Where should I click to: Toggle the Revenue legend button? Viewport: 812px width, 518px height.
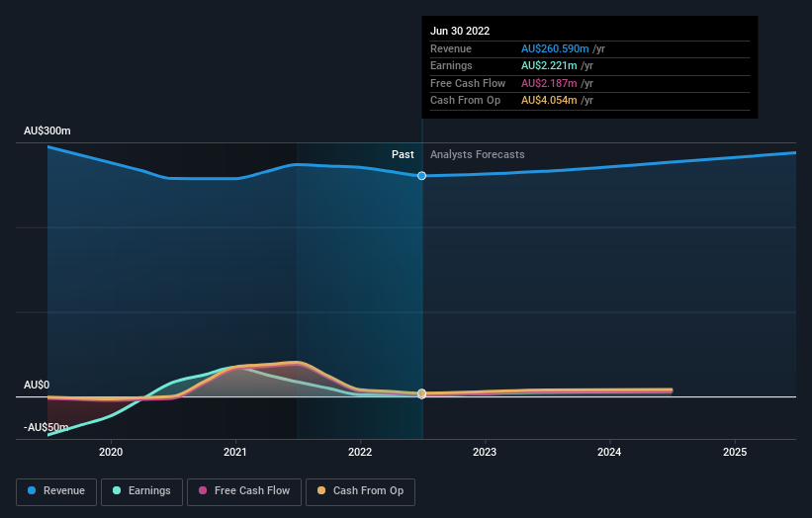point(56,491)
